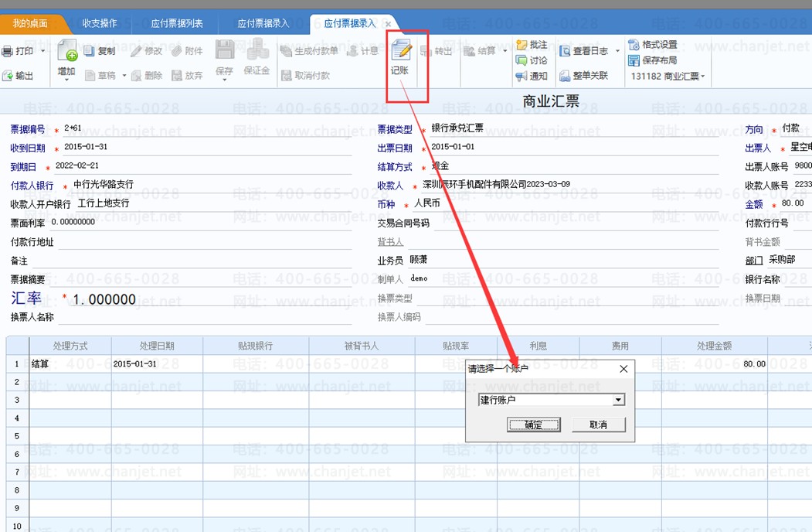Click the 讨论 discussion icon
Image resolution: width=812 pixels, height=532 pixels.
522,60
